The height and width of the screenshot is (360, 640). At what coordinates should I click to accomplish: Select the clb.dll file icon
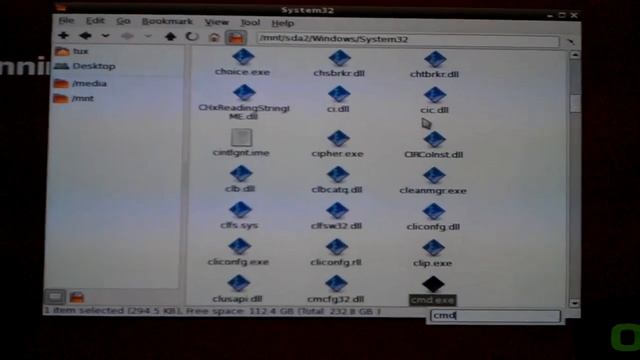point(241,173)
